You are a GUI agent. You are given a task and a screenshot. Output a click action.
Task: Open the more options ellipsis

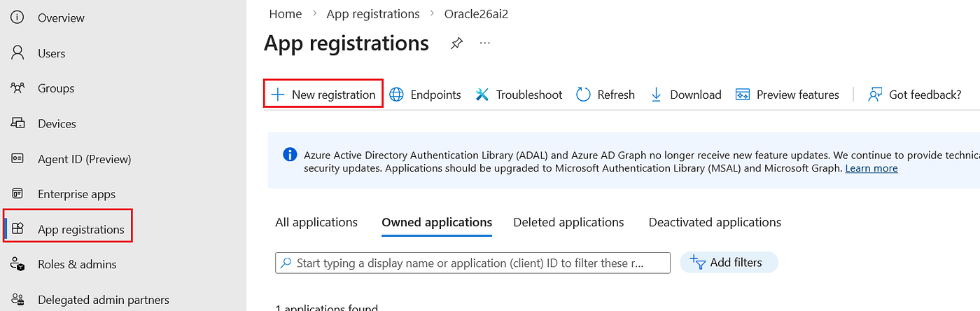click(x=485, y=43)
